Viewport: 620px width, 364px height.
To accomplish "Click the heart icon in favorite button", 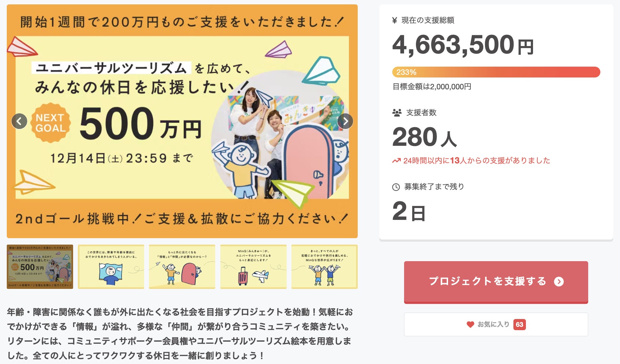I will pyautogui.click(x=470, y=324).
